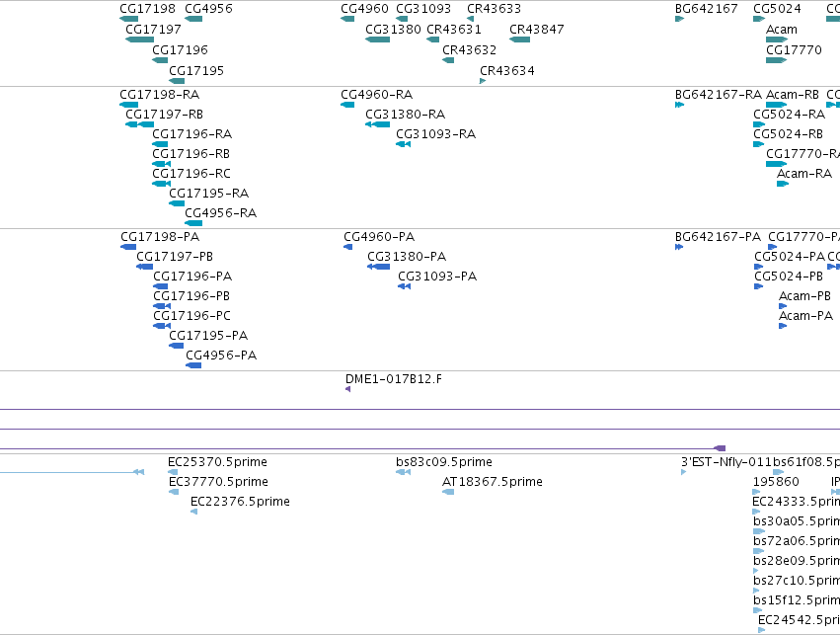Open the Acam-PB protein label
Image resolution: width=840 pixels, height=635 pixels.
point(804,297)
